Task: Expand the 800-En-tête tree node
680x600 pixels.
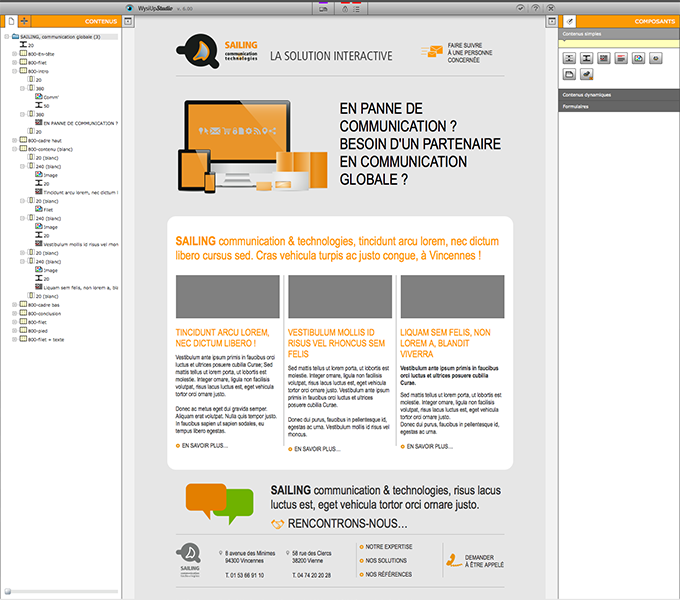Action: click(14, 54)
